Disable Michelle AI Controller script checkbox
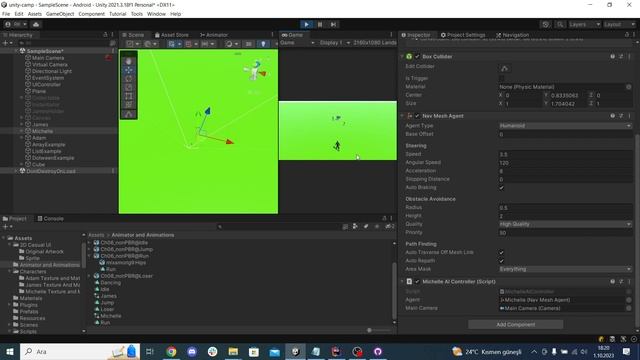 point(417,282)
